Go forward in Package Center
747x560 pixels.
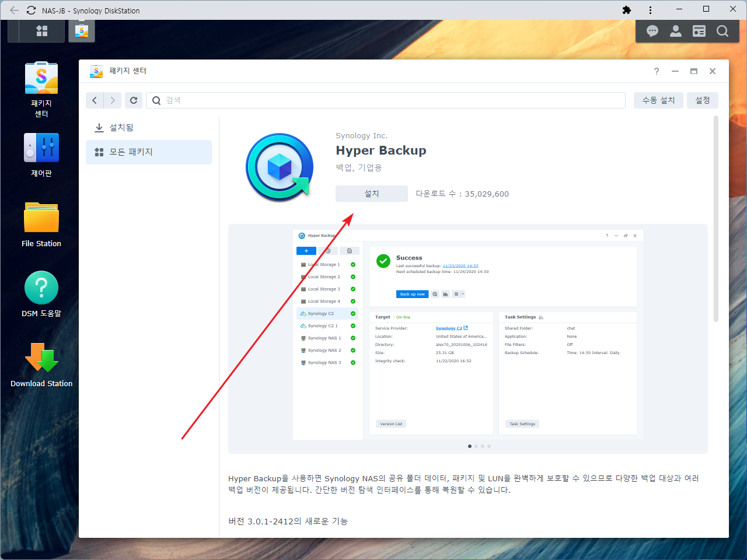pos(113,100)
